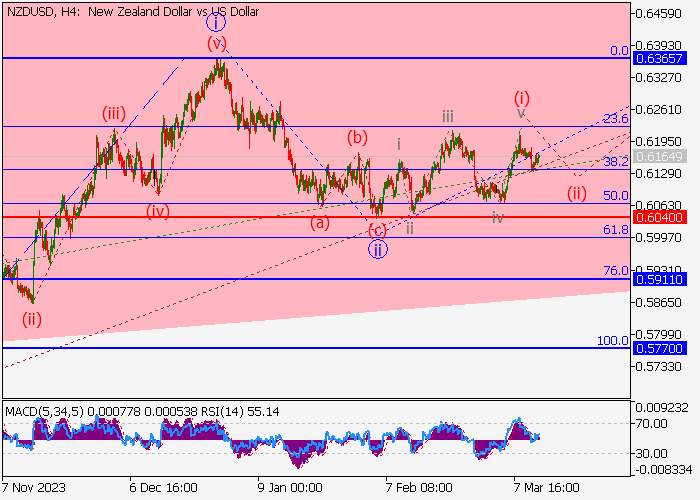The width and height of the screenshot is (700, 500).
Task: Click the 0.009232 indicator scale label
Action: tap(664, 408)
